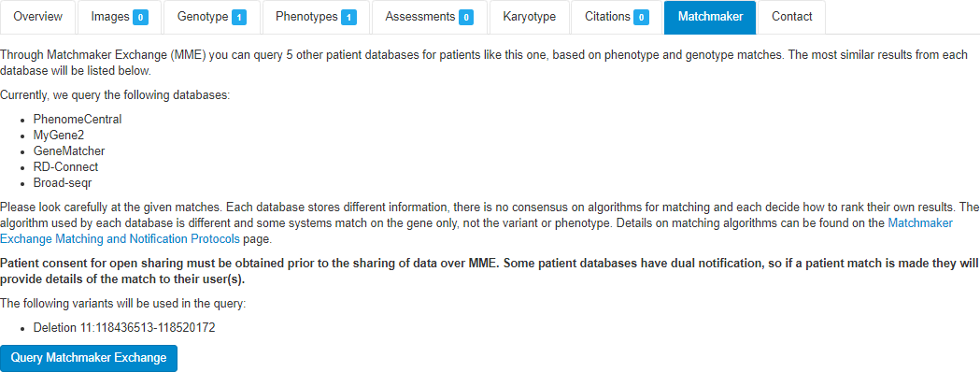
Task: Click the Genotype count badge
Action: click(239, 18)
